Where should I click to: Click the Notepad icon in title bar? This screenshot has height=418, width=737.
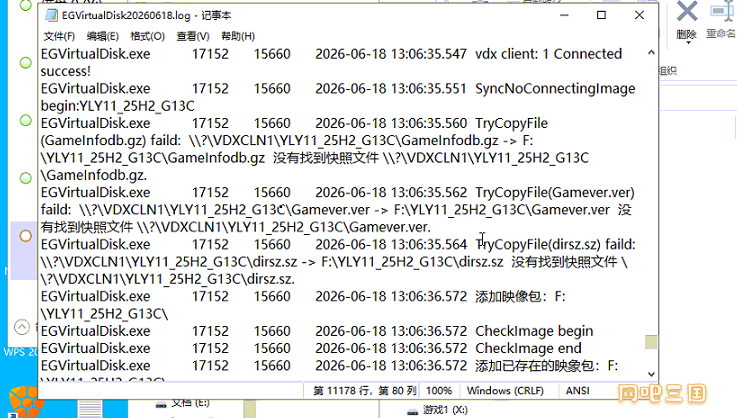[x=51, y=16]
